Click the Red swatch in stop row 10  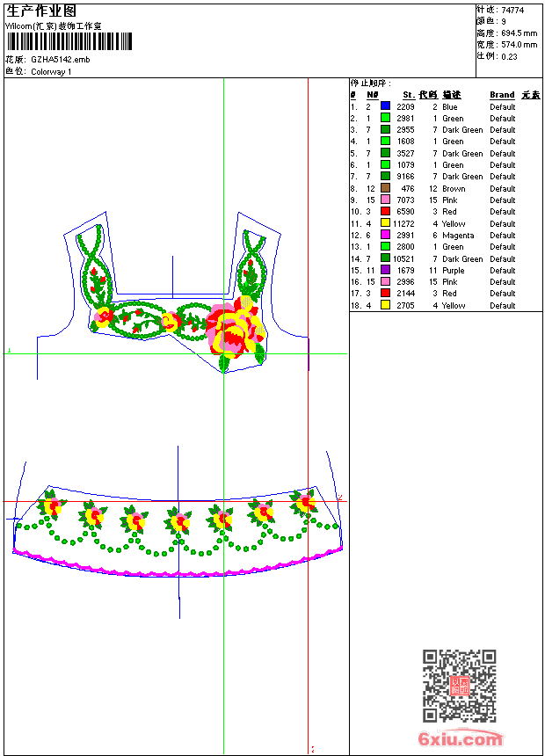point(385,211)
